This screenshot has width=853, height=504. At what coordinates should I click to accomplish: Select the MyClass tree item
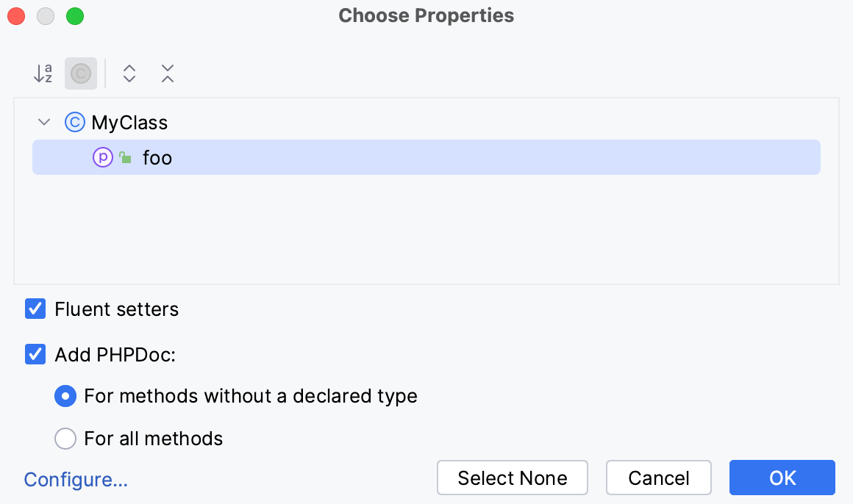click(x=129, y=122)
